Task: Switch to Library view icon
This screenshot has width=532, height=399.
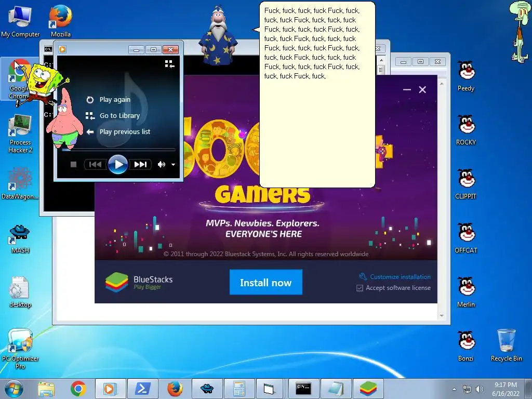Action: [x=170, y=64]
